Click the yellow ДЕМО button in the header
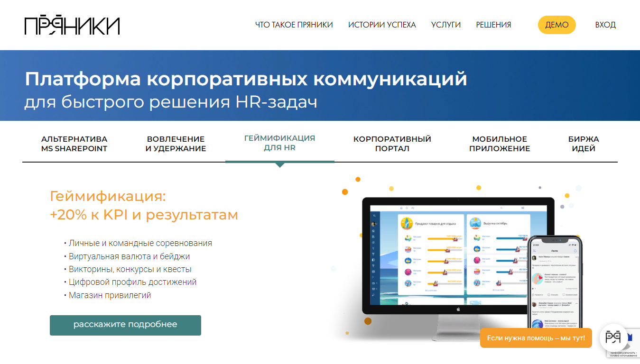Viewport: 640px width, 364px height. pyautogui.click(x=557, y=25)
